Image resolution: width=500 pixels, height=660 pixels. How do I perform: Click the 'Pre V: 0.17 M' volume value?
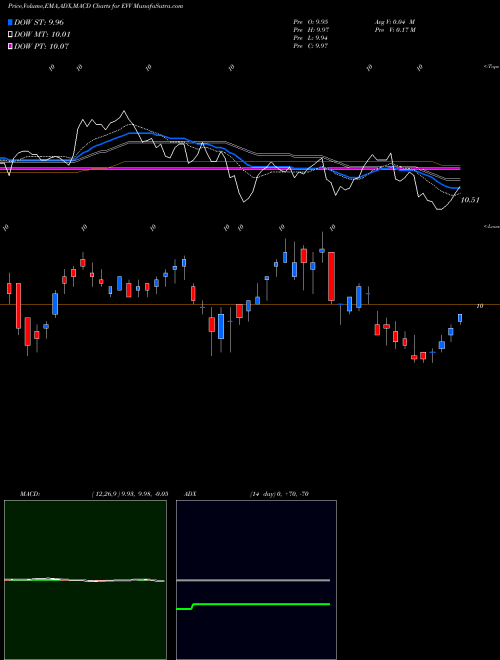click(x=395, y=30)
